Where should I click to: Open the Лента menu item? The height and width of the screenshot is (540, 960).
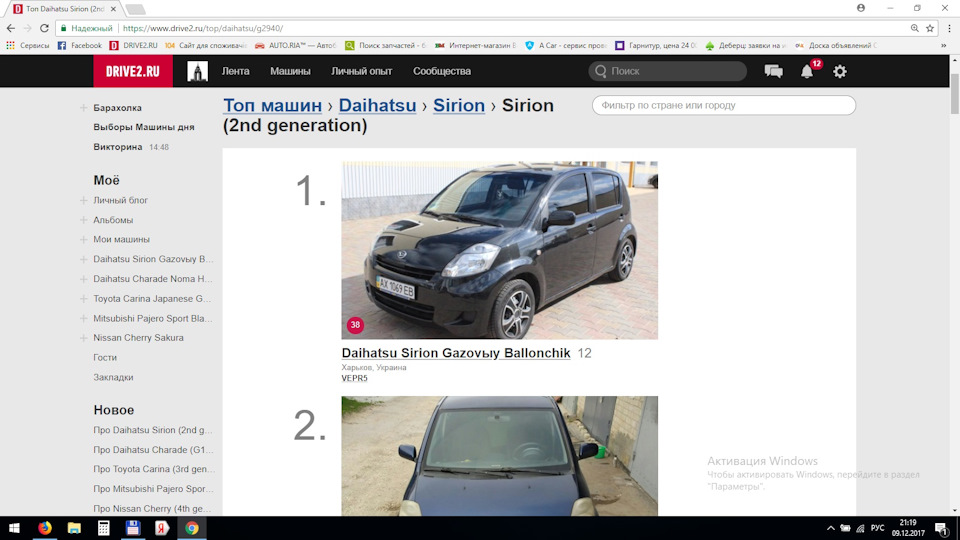pyautogui.click(x=235, y=71)
